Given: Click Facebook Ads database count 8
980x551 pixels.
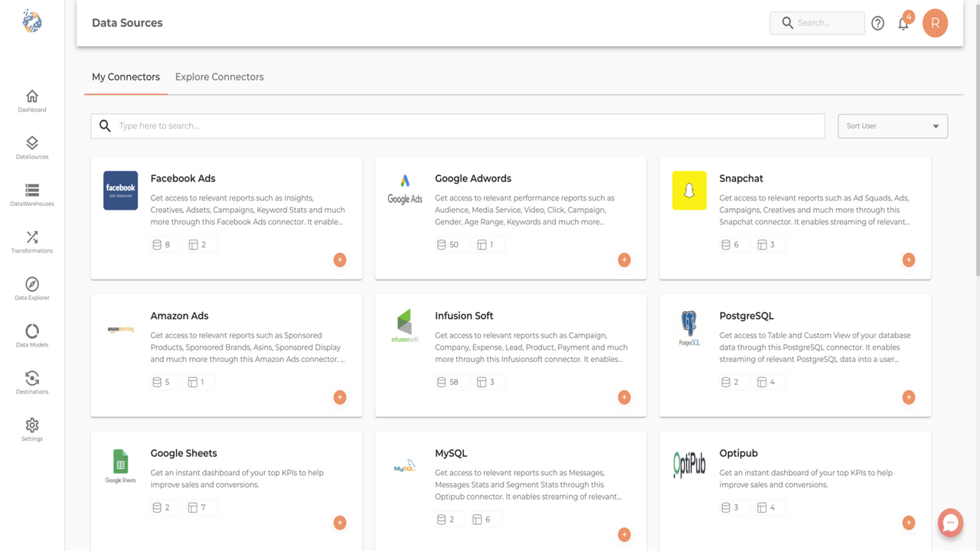Looking at the screenshot, I should [x=164, y=245].
